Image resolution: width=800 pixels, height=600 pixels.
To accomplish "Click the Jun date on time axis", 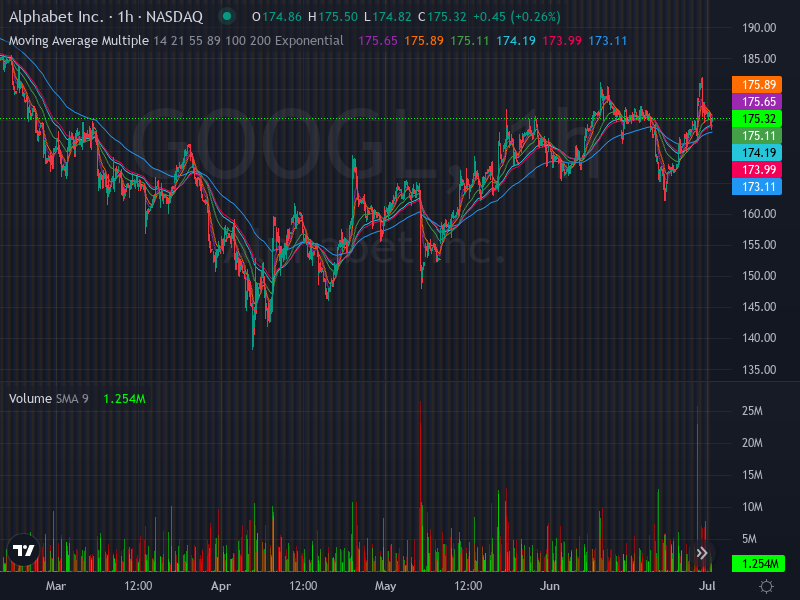I will tap(549, 586).
